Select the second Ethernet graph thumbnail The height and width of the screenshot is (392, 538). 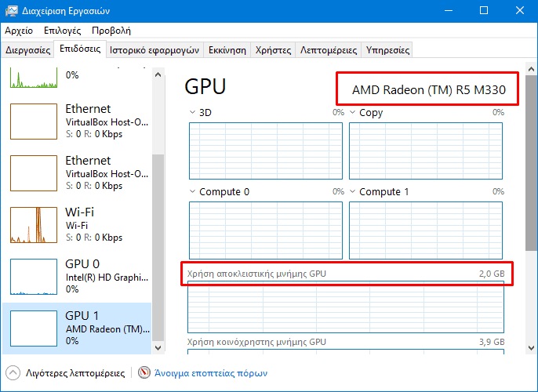[34, 173]
